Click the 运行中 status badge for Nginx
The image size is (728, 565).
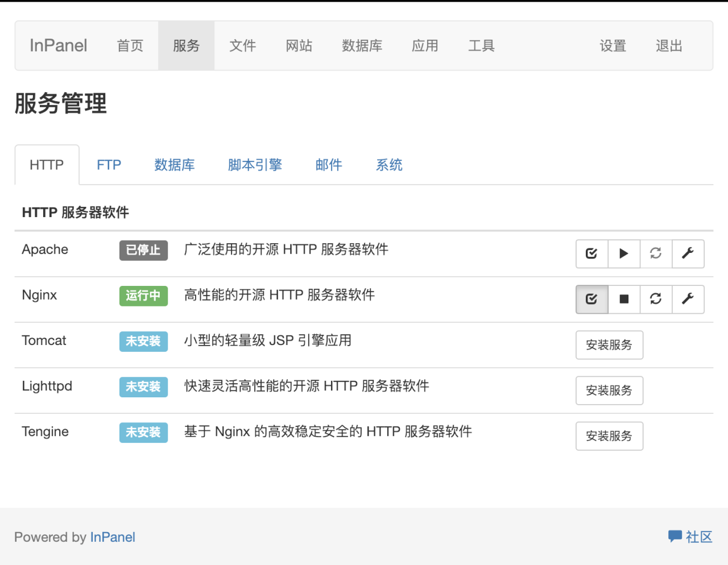click(x=143, y=296)
